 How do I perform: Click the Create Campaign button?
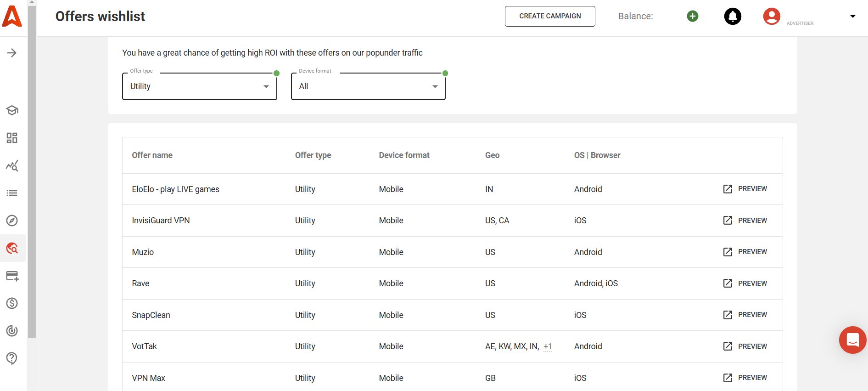550,16
